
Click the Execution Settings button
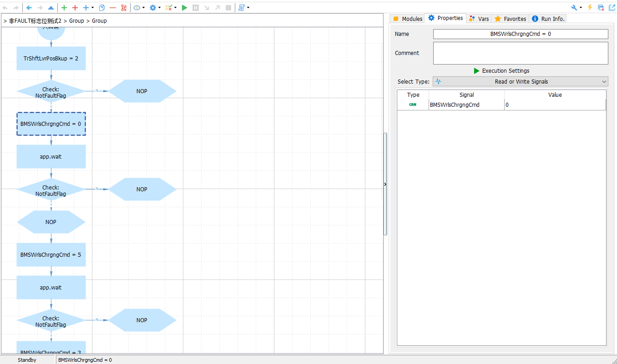coord(501,71)
